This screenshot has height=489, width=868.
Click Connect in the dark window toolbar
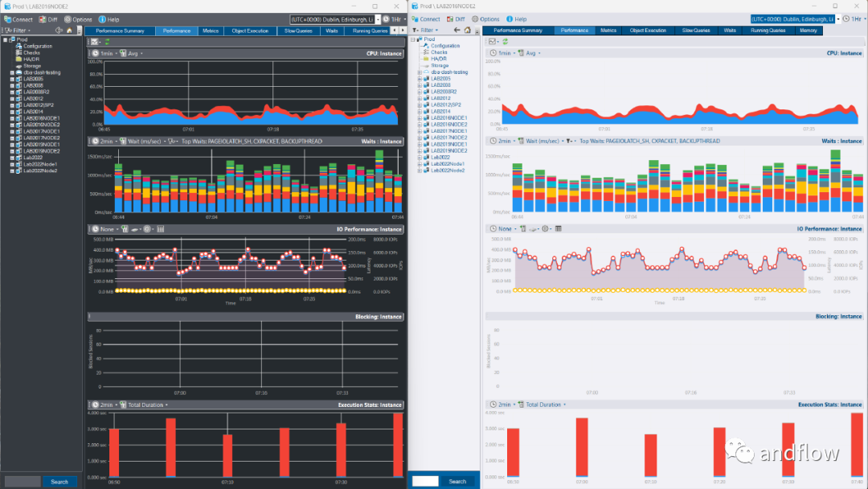click(18, 19)
